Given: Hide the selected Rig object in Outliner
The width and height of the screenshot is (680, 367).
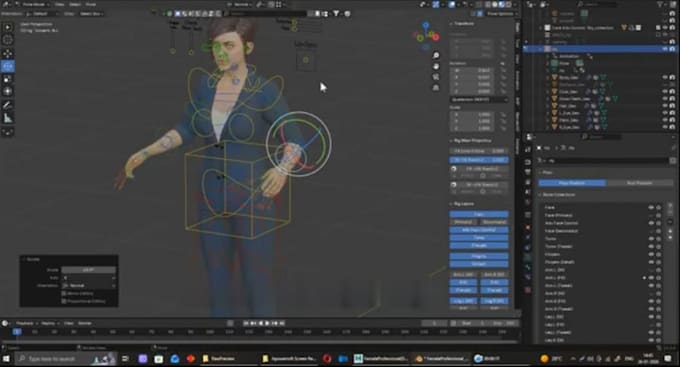Looking at the screenshot, I should pos(665,49).
